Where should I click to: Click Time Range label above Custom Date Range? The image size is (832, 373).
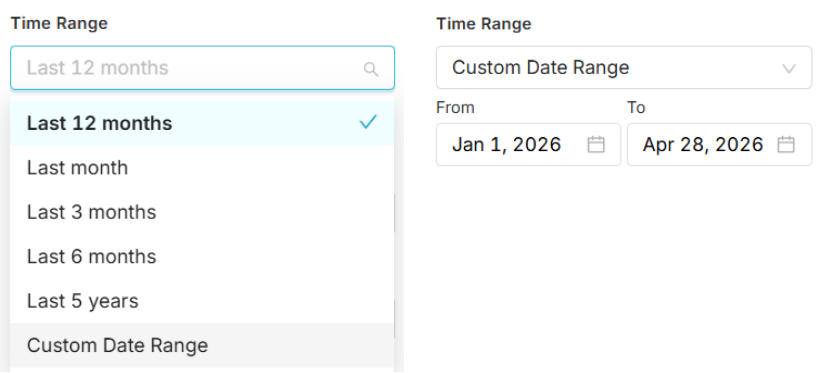click(x=483, y=24)
